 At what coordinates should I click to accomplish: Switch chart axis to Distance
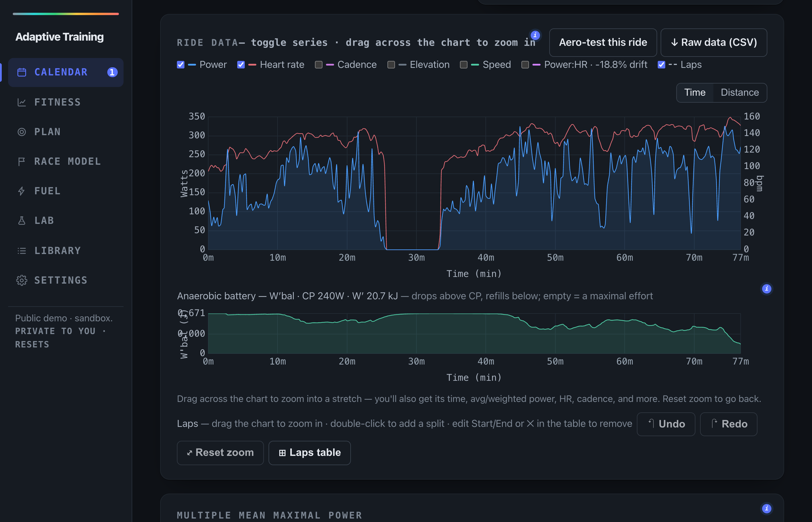click(740, 93)
